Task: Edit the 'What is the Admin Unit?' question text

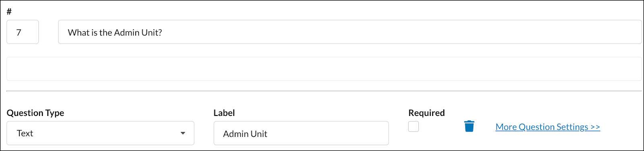Action: tap(350, 32)
